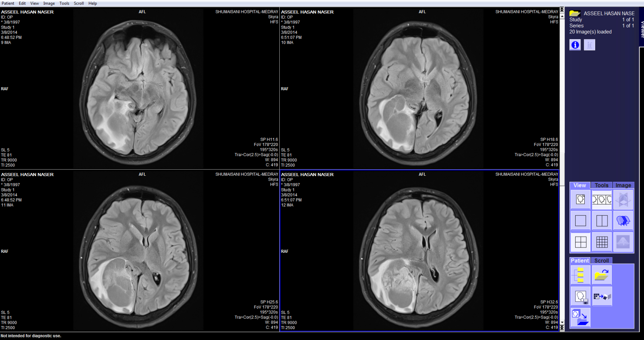
Task: Open the Patient menu
Action: 8,3
